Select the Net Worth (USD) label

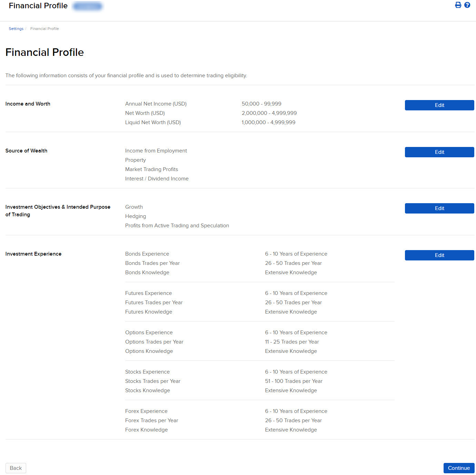145,113
